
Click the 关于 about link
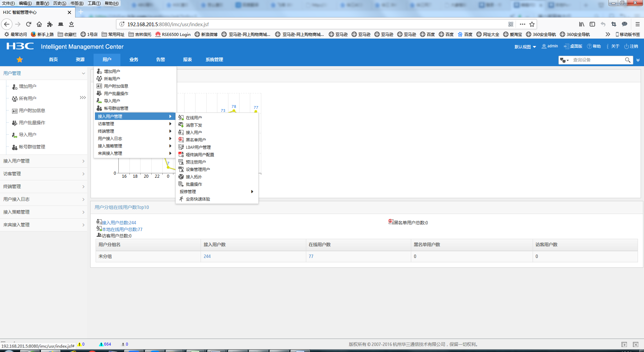point(613,46)
